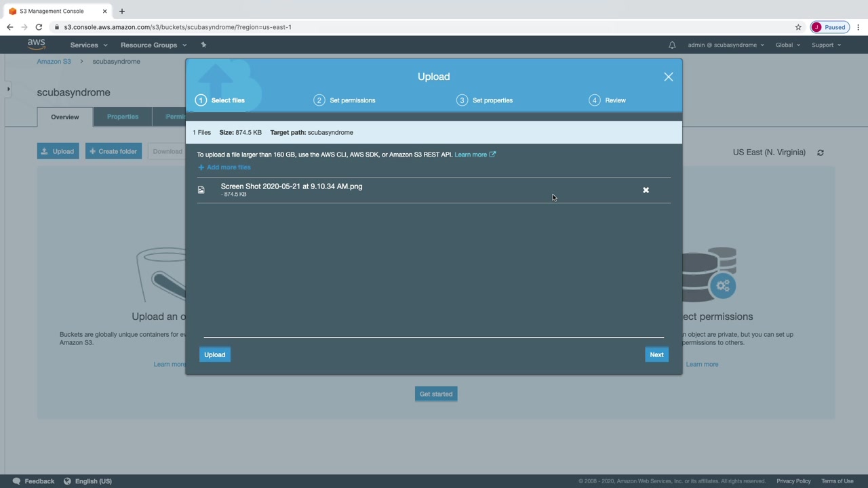The image size is (868, 488).
Task: Open the pin shortcuts icon in AWS navbar
Action: tap(203, 45)
